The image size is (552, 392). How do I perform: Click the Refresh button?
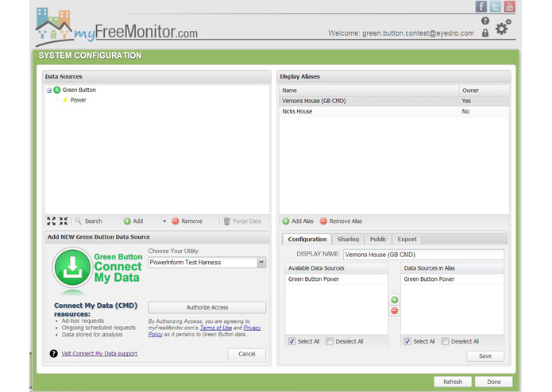(453, 382)
